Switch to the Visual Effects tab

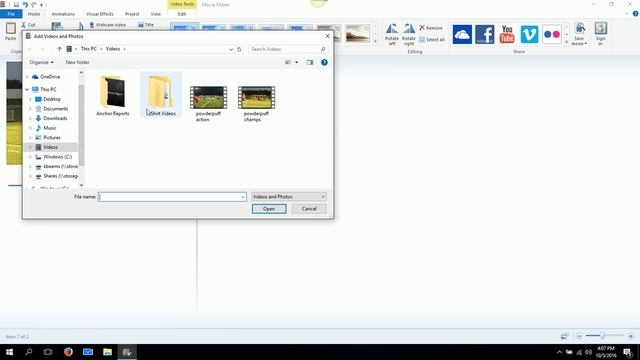point(100,14)
